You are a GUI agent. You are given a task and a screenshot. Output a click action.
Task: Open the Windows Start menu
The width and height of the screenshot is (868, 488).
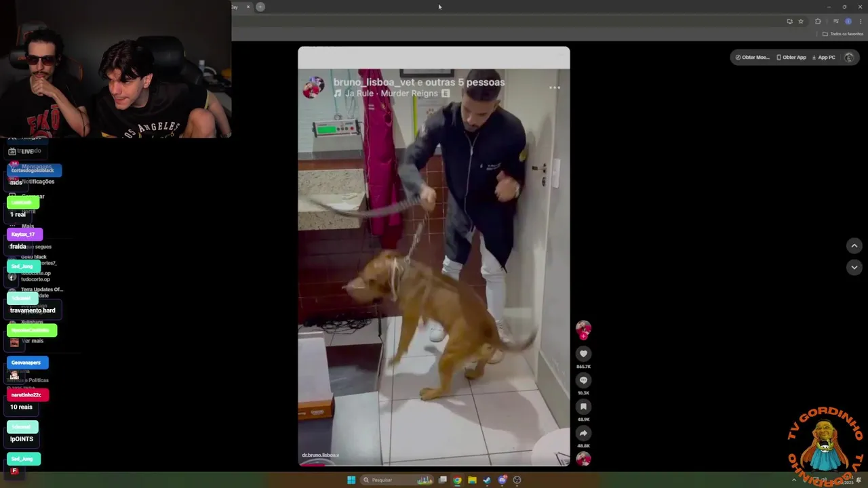tap(351, 480)
